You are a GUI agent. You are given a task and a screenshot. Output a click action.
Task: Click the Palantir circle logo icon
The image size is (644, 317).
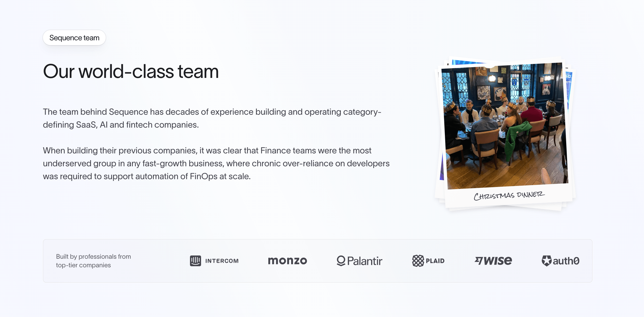click(x=341, y=261)
